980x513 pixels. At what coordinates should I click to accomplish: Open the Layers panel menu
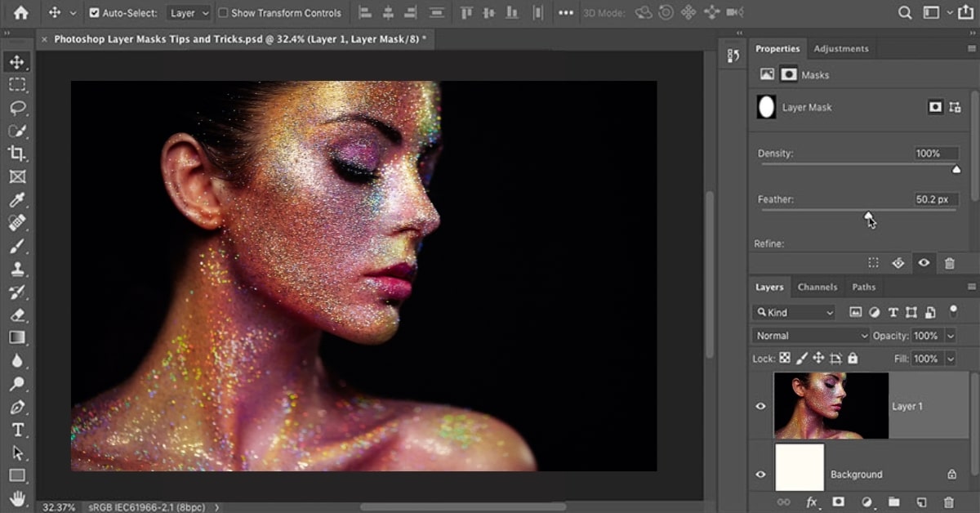point(971,287)
